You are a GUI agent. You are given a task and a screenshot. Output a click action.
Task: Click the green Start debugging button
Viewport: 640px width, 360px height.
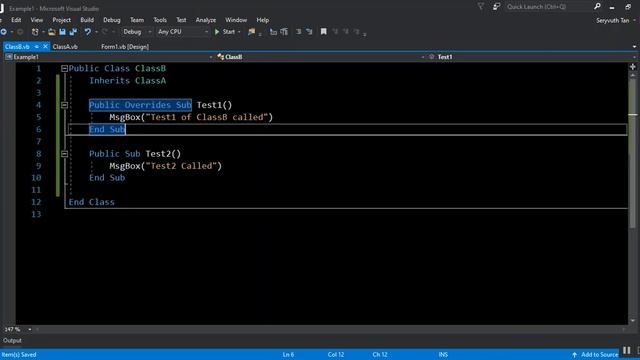pyautogui.click(x=225, y=32)
